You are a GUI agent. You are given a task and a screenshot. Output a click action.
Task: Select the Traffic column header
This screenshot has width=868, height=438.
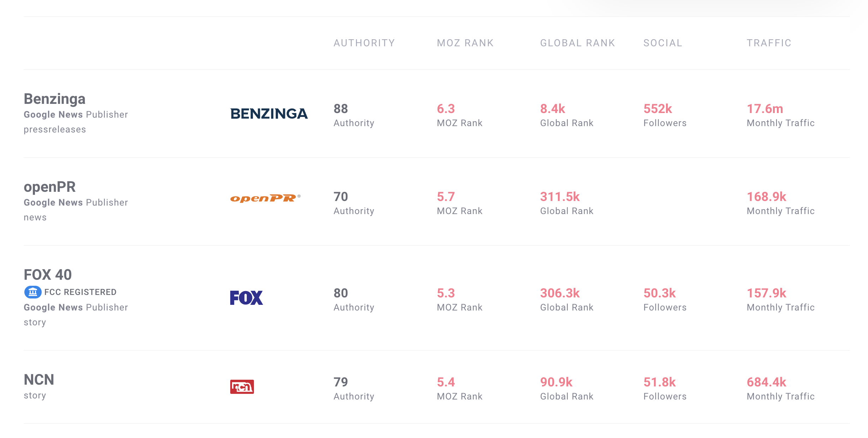(769, 43)
